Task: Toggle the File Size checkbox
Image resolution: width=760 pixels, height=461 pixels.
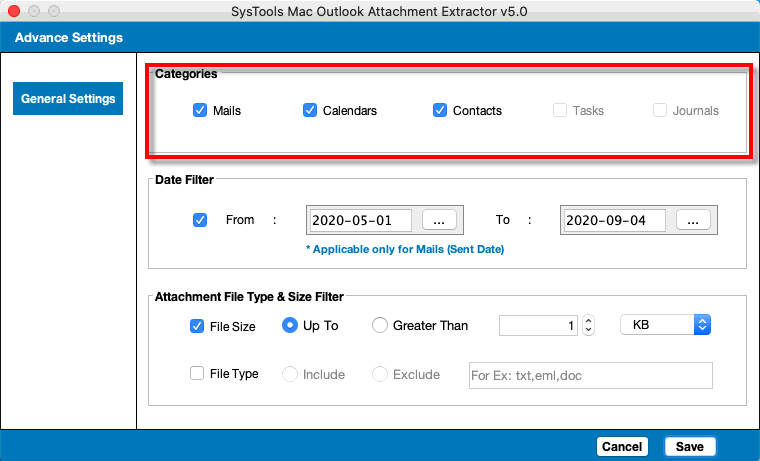Action: 197,326
